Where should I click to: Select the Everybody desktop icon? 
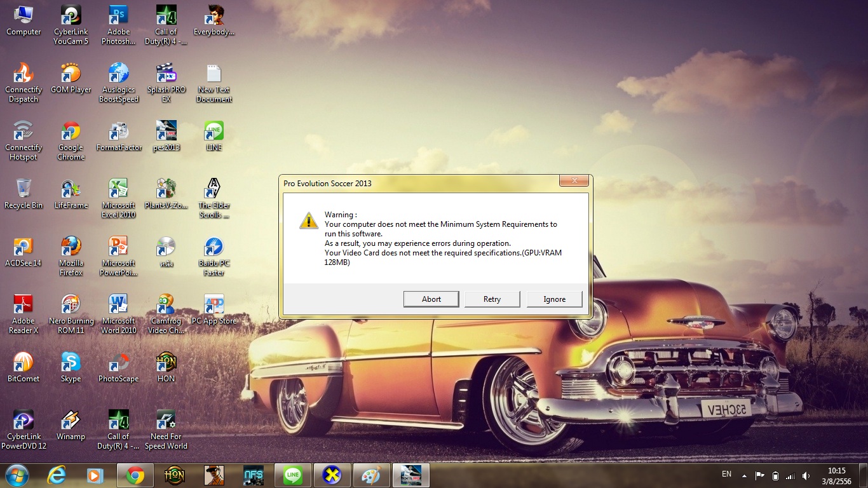click(x=214, y=21)
